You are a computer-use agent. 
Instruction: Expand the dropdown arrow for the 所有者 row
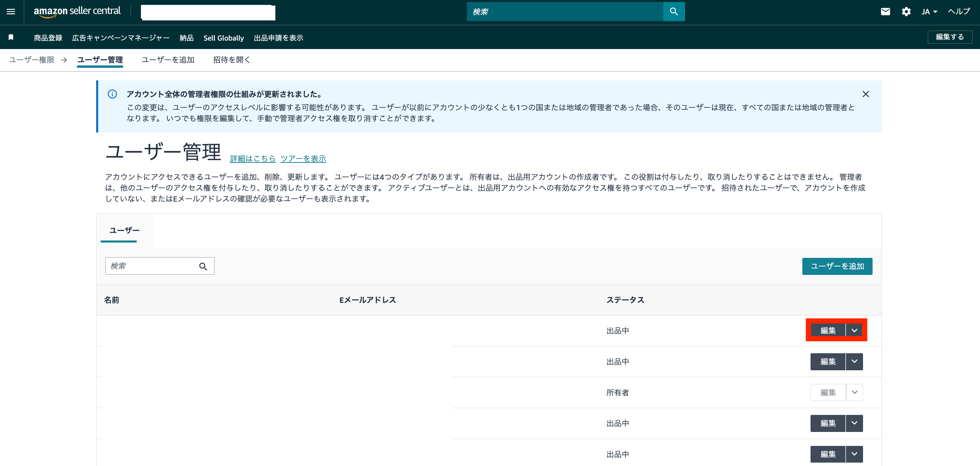(x=855, y=392)
